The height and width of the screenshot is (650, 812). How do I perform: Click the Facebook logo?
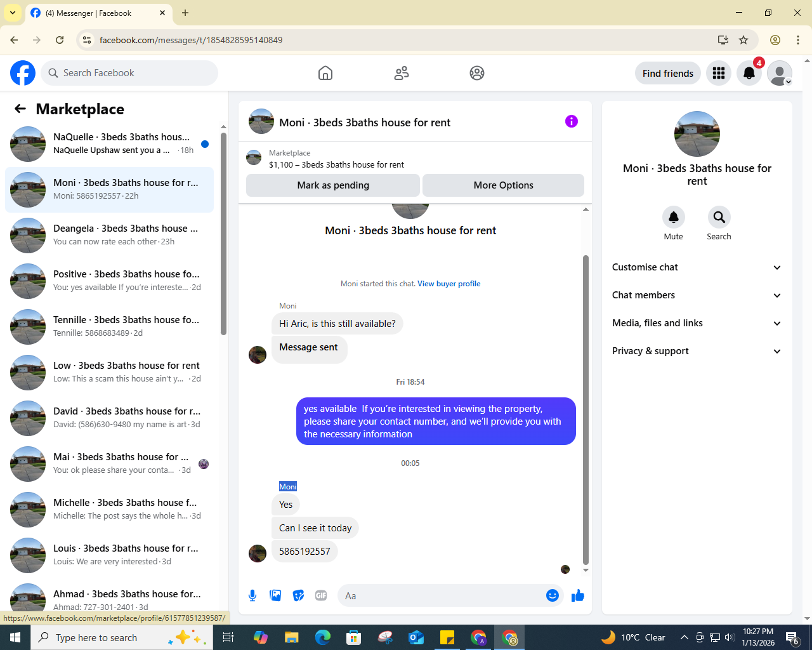click(x=23, y=73)
